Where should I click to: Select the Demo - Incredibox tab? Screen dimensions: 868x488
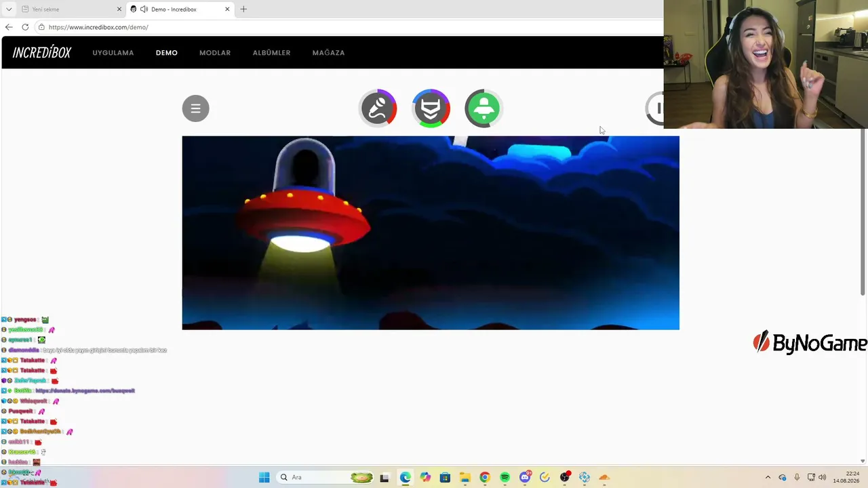click(180, 9)
